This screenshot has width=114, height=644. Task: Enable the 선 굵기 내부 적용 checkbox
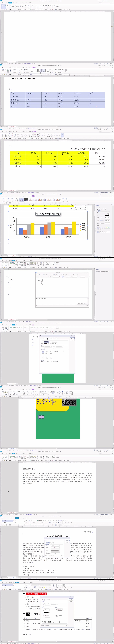click(52, 361)
